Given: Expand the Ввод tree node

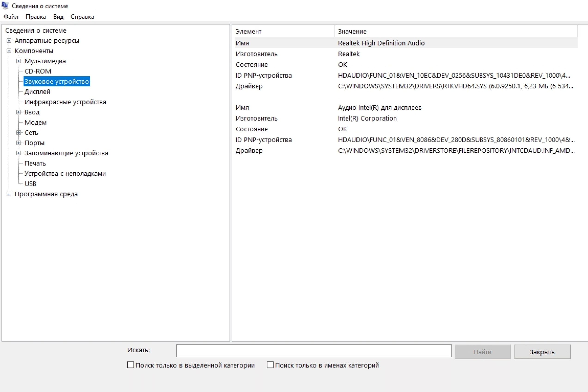Looking at the screenshot, I should pos(19,112).
